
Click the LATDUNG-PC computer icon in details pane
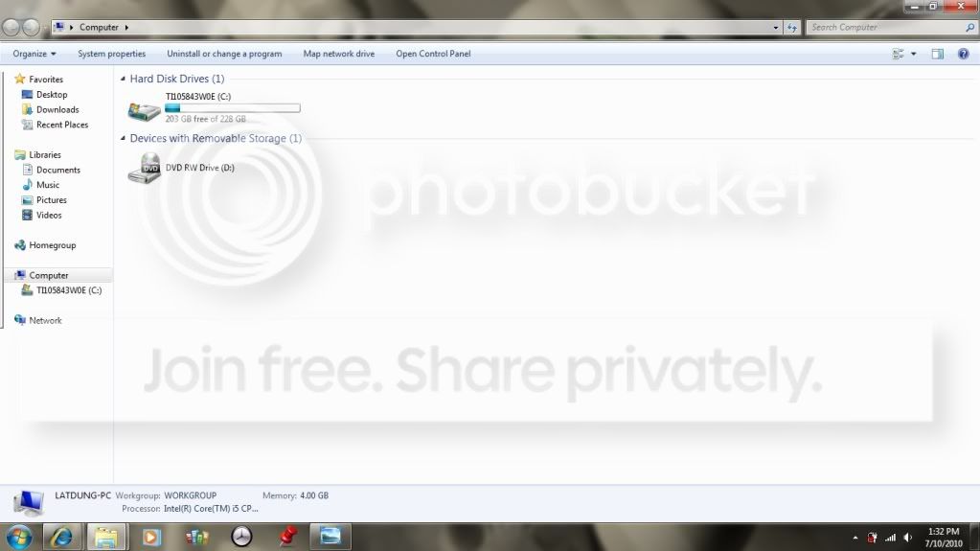28,503
